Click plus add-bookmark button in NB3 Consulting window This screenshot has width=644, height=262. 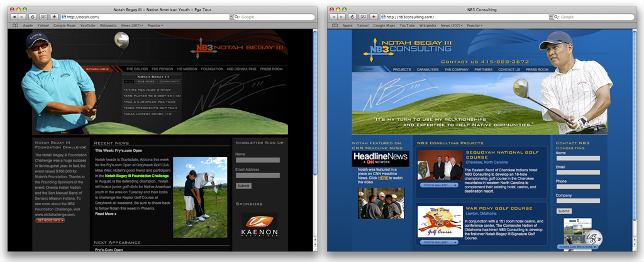pos(374,17)
